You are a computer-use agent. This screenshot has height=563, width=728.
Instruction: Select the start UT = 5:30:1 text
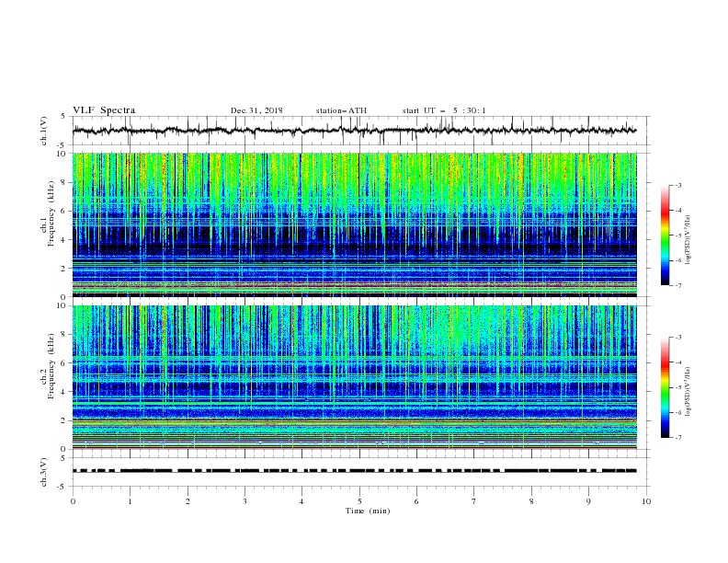tap(443, 110)
